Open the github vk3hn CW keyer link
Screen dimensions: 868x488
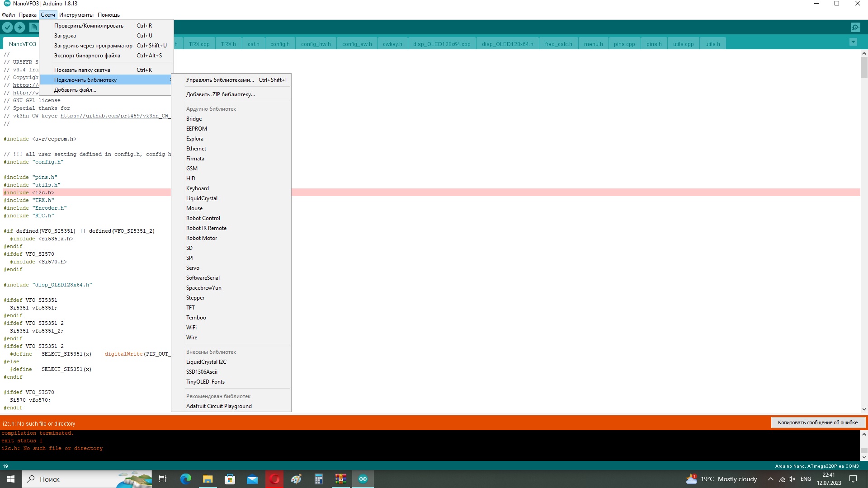[x=115, y=116]
